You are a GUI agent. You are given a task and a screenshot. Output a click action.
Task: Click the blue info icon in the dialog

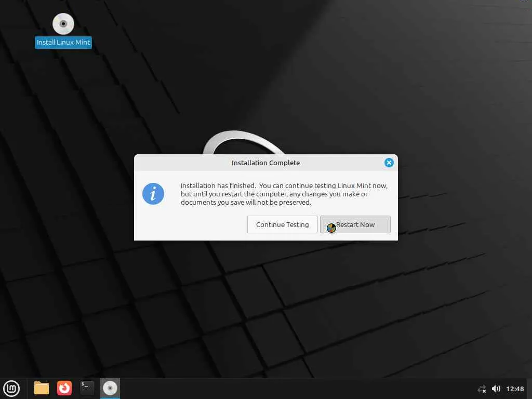click(x=153, y=194)
